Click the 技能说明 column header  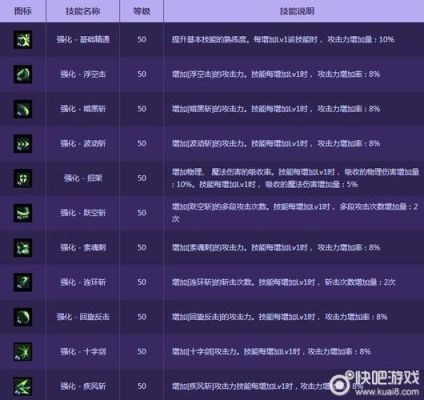point(297,11)
